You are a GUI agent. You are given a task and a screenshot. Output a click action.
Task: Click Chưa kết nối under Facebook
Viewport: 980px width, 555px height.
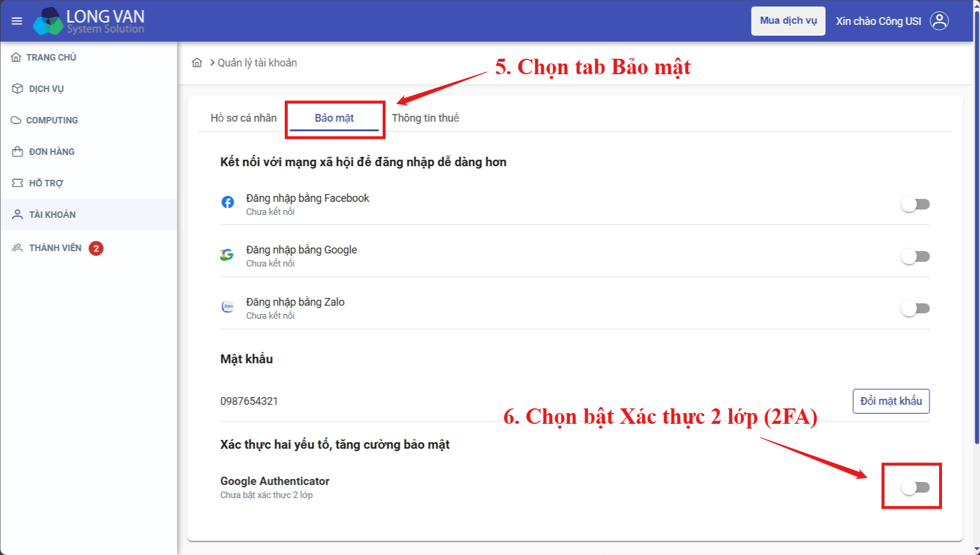click(x=271, y=212)
